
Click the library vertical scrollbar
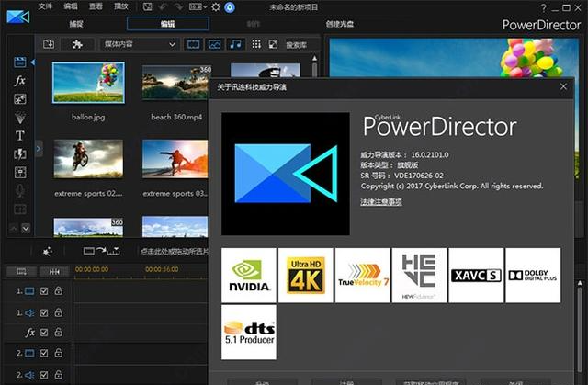(314, 70)
